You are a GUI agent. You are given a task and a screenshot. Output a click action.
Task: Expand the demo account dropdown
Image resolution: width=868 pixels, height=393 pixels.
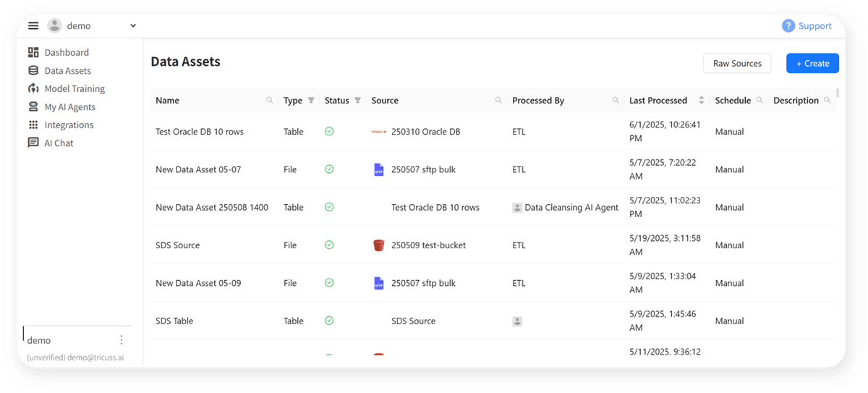pyautogui.click(x=132, y=26)
